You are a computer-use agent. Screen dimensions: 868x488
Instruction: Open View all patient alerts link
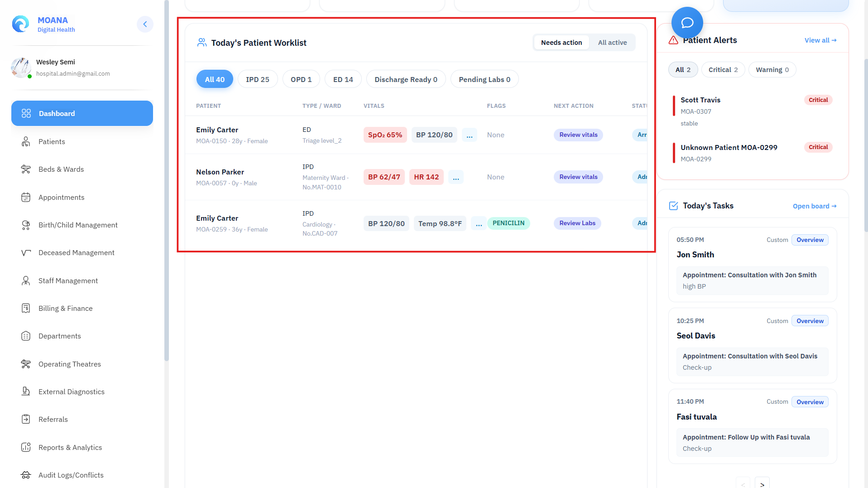point(820,40)
